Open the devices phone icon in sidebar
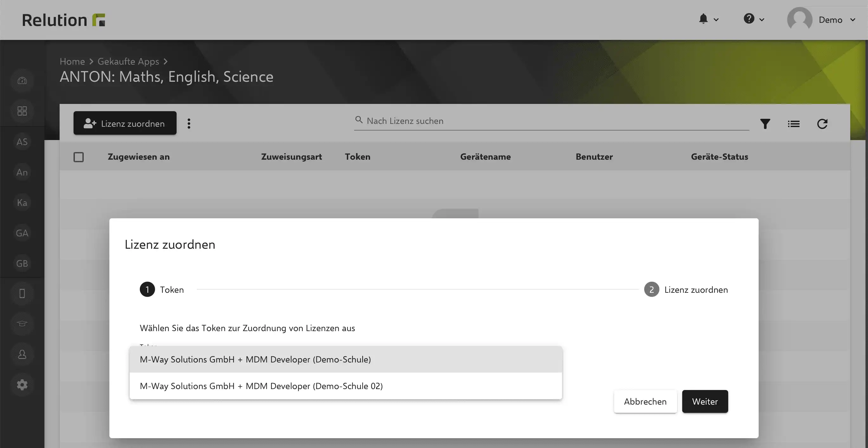 [x=22, y=293]
